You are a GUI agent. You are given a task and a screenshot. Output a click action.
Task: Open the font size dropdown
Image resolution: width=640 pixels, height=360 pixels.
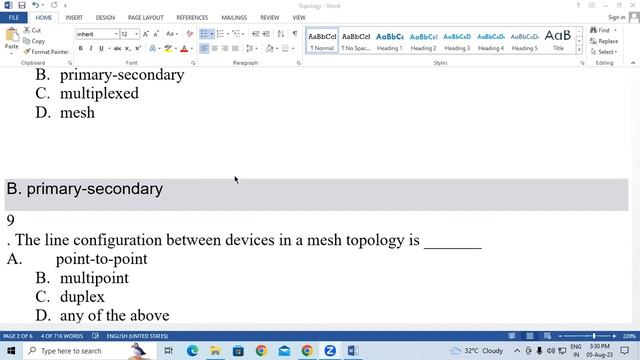click(136, 34)
